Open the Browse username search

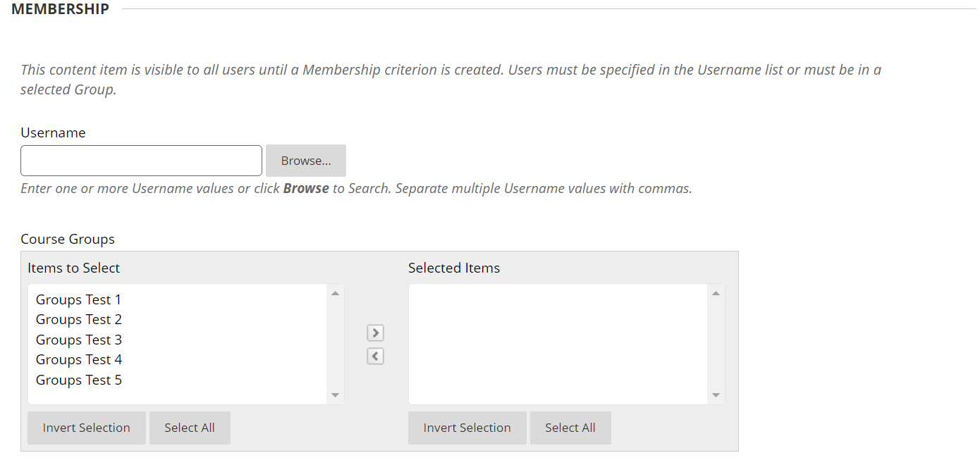click(x=306, y=161)
